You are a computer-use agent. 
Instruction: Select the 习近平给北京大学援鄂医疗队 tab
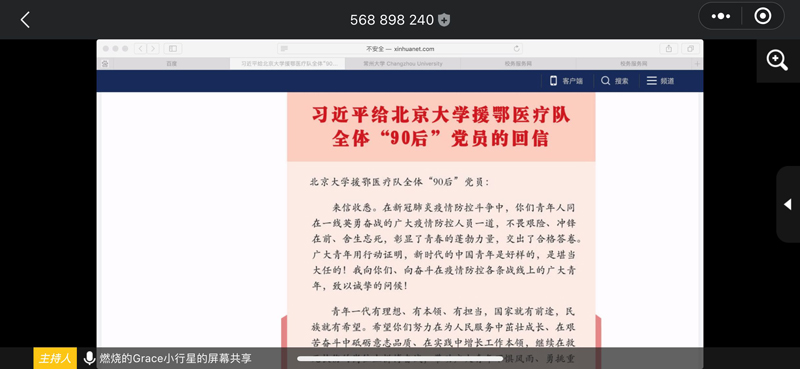pyautogui.click(x=287, y=64)
